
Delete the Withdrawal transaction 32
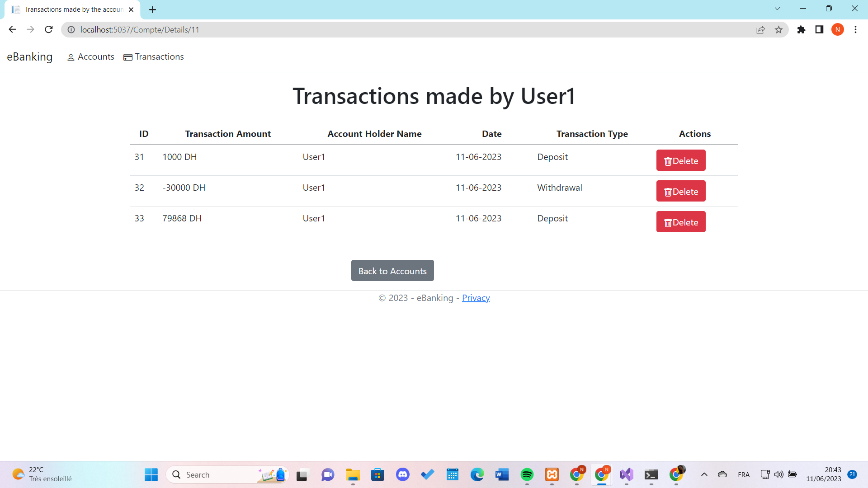point(680,191)
